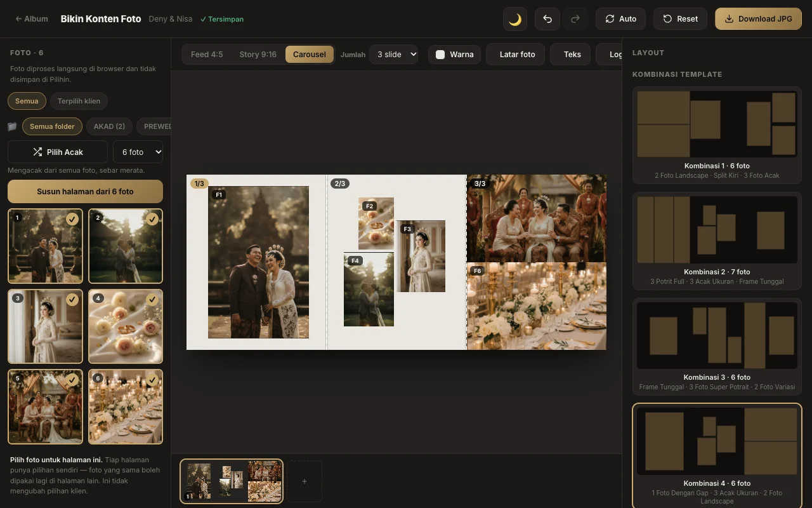
Task: Go back to Album
Action: coord(32,19)
